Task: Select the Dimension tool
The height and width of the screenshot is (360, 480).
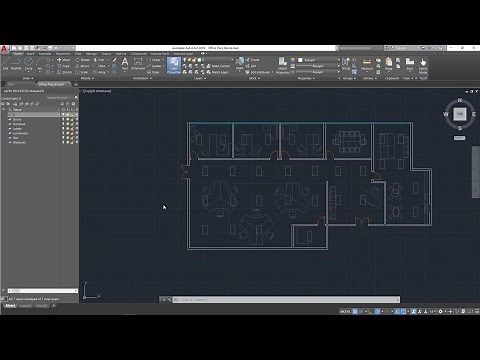Action: click(138, 63)
